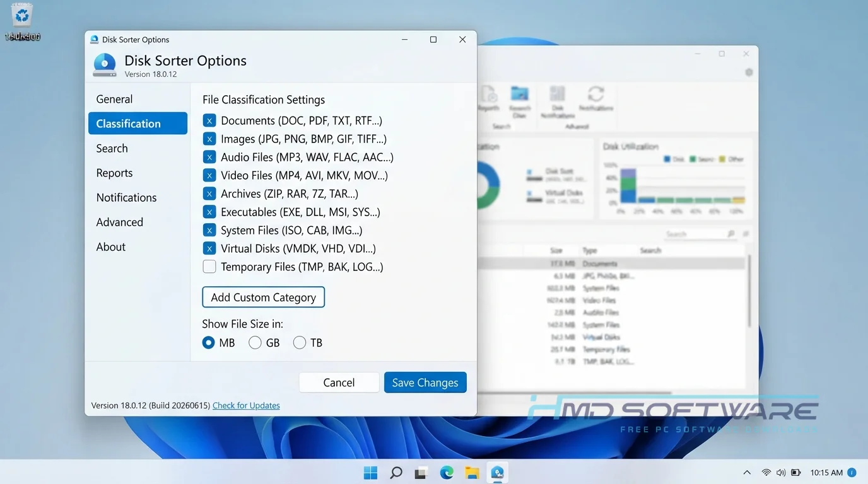
Task: Open the Windows Start menu
Action: (x=371, y=472)
